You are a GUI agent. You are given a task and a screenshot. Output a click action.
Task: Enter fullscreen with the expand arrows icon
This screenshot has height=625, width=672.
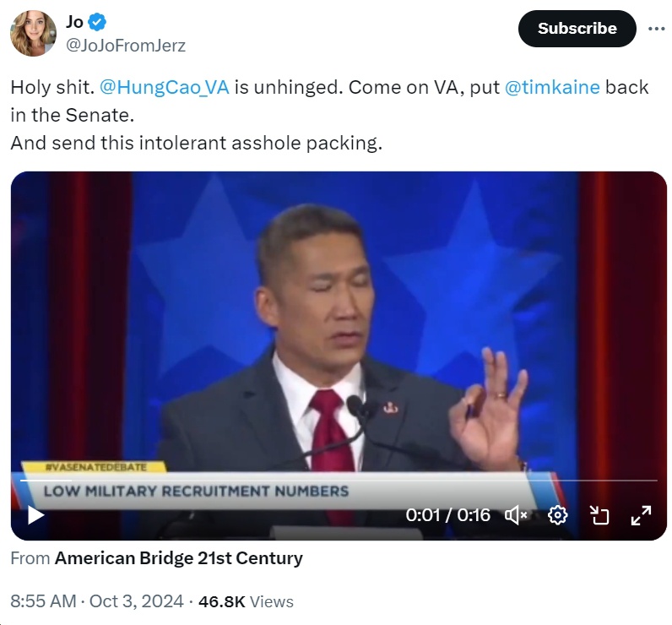[642, 514]
